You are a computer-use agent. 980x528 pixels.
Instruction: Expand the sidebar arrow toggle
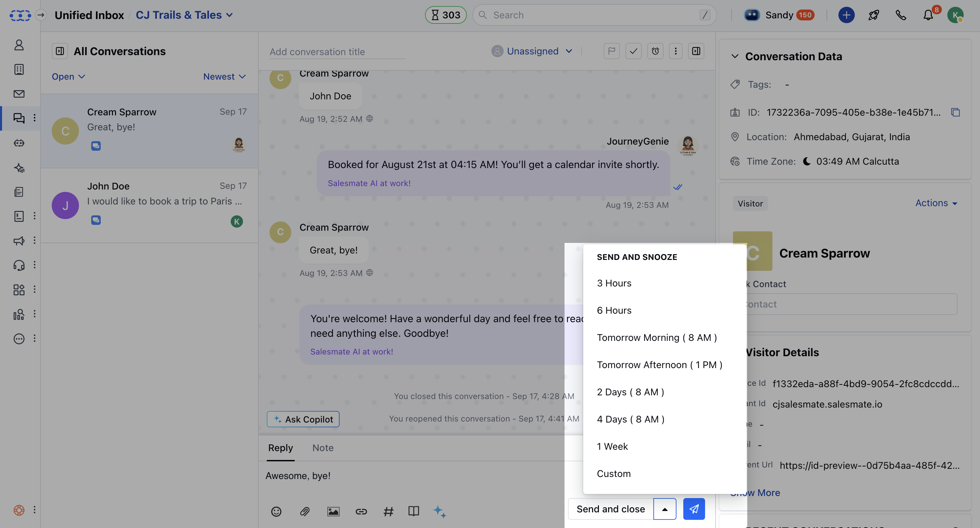(x=41, y=15)
